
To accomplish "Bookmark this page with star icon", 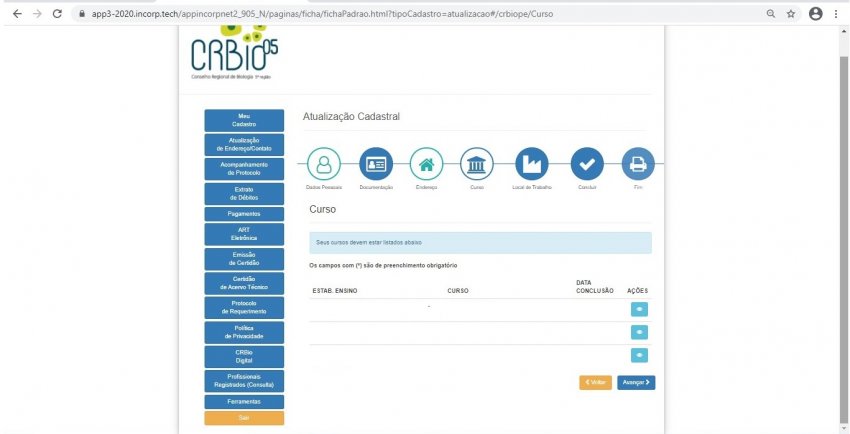I will click(x=791, y=14).
